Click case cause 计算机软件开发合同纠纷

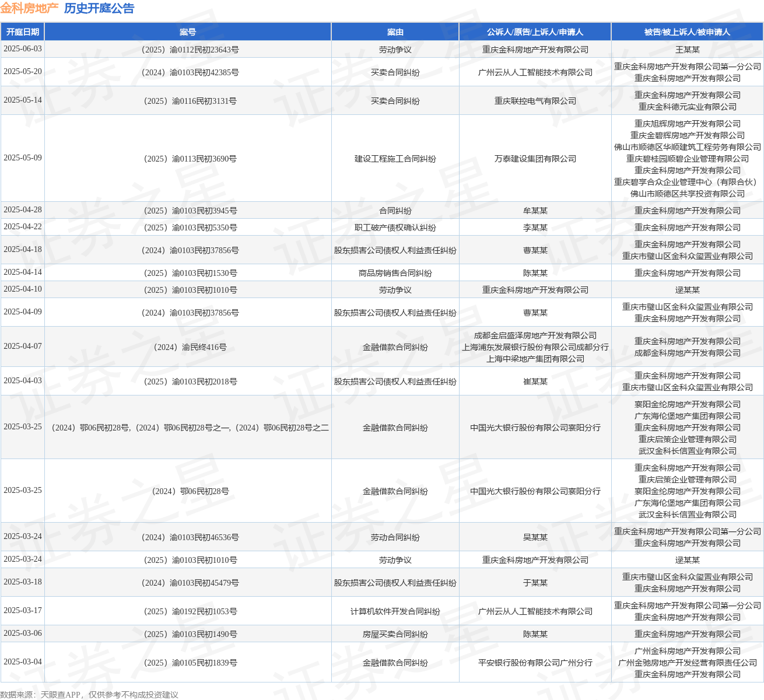point(395,611)
